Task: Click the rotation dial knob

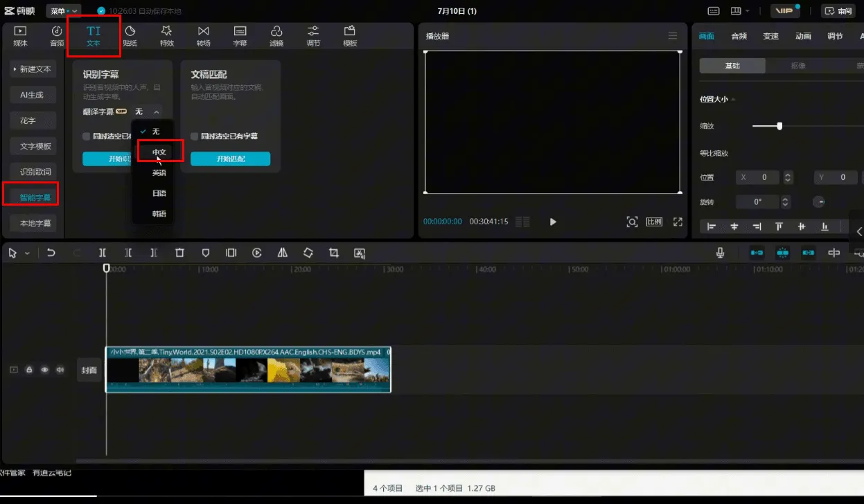Action: click(818, 202)
